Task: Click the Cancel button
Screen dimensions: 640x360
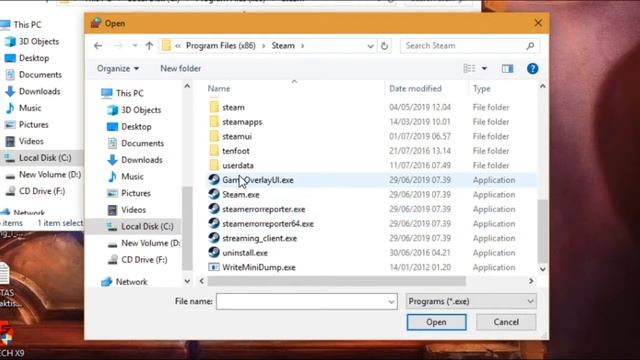Action: pyautogui.click(x=506, y=322)
